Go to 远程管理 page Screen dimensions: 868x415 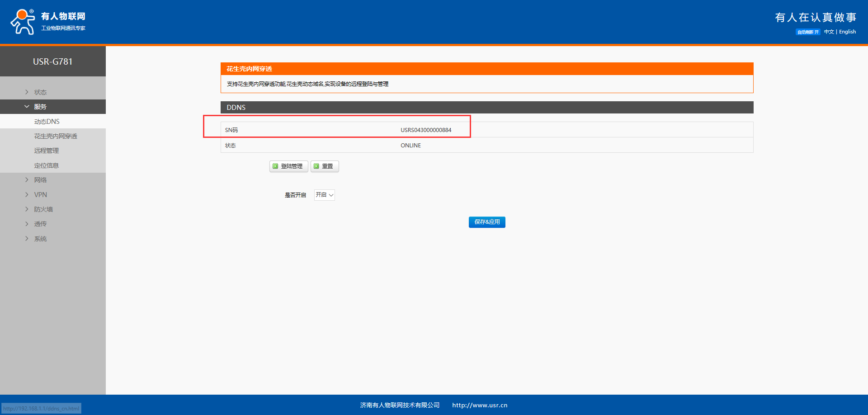tap(47, 151)
